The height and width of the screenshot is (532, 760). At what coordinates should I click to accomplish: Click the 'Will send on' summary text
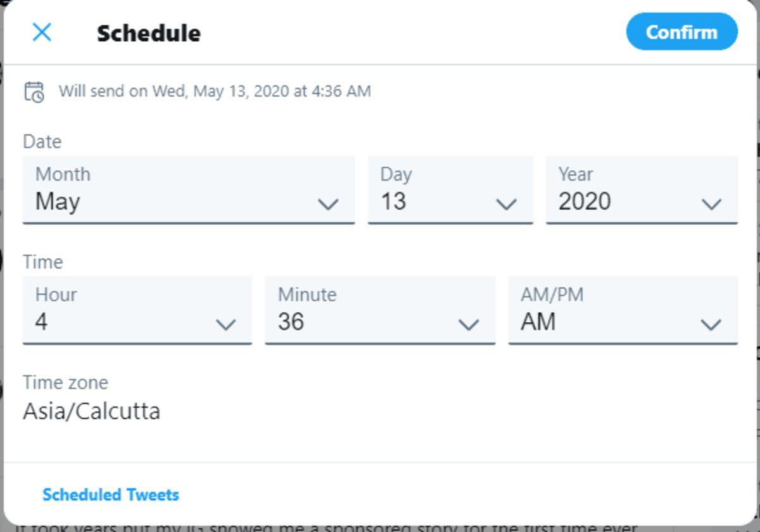(215, 91)
